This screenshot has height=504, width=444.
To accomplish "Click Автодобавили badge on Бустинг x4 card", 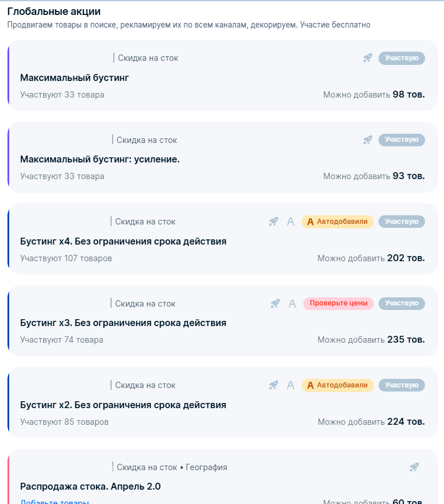I will click(338, 222).
